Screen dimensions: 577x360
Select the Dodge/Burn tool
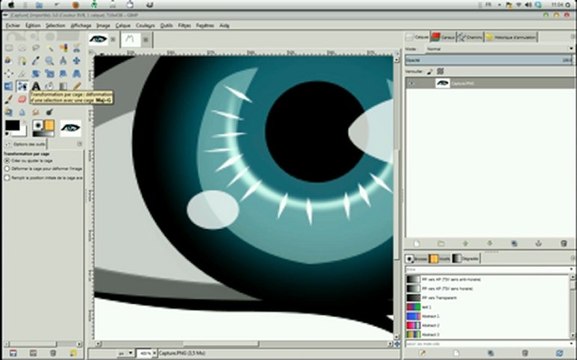click(49, 112)
